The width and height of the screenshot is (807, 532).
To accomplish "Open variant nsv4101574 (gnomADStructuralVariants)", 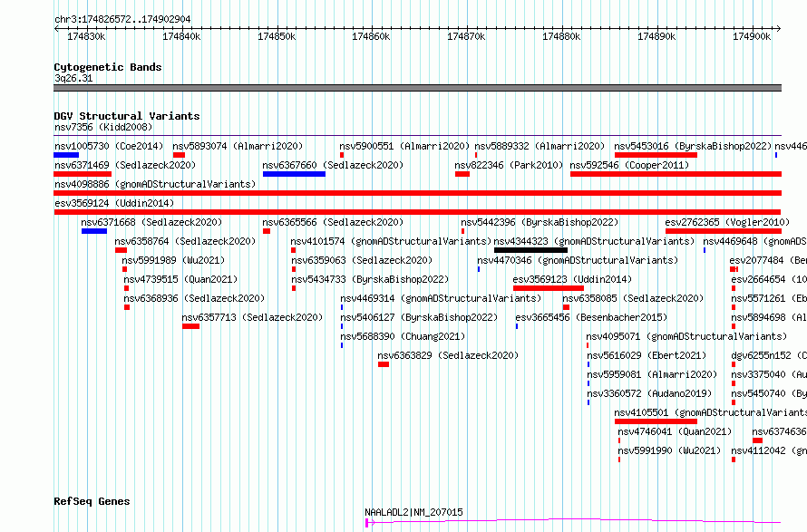I will coord(391,241).
